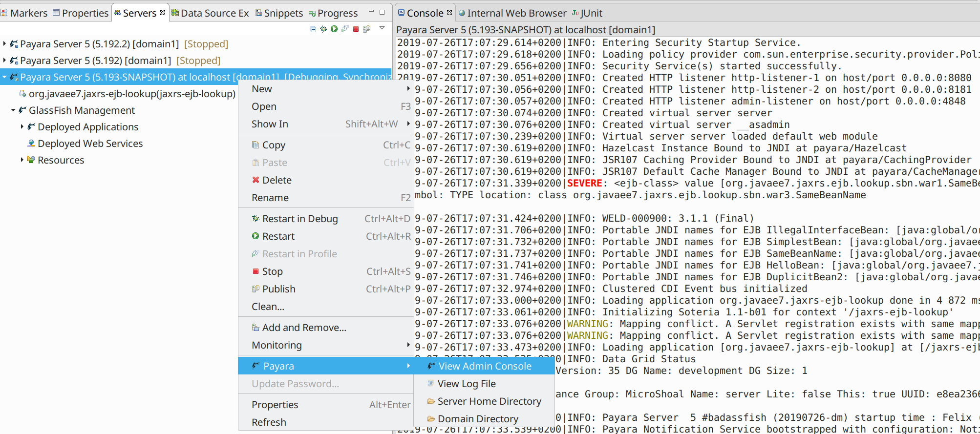Screen dimensions: 980x434
Task: Open Server Home Directory folder entry
Action: pos(489,401)
